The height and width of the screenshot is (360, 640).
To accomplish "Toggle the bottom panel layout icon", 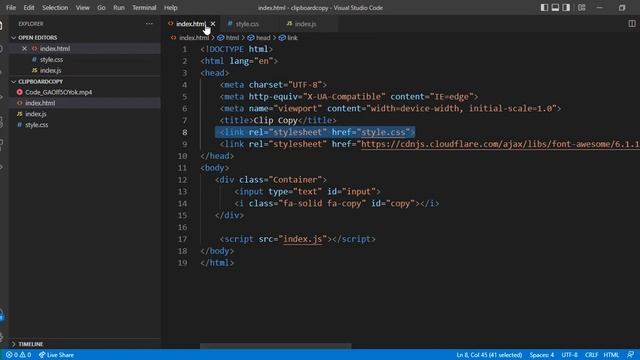I will [x=555, y=7].
